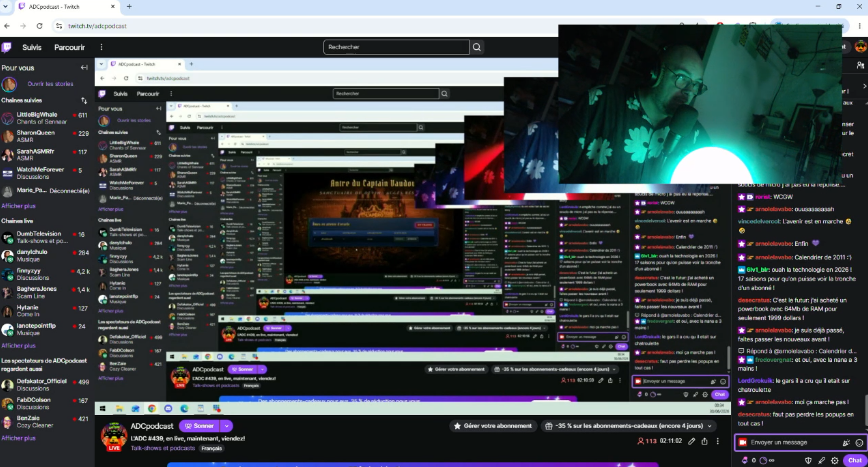Image resolution: width=868 pixels, height=467 pixels.
Task: Expand Afficher plus under Chaînes live
Action: (18, 345)
